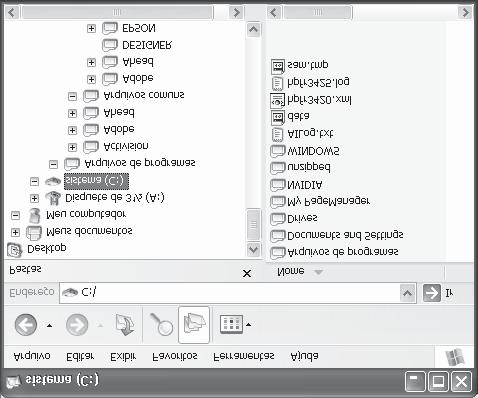Image resolution: width=478 pixels, height=398 pixels.
Task: Click the Back navigation button
Action: pos(26,325)
